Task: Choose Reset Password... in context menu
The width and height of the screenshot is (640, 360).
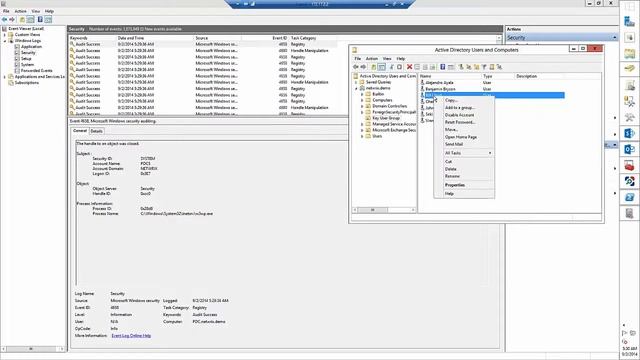Action: coord(460,122)
